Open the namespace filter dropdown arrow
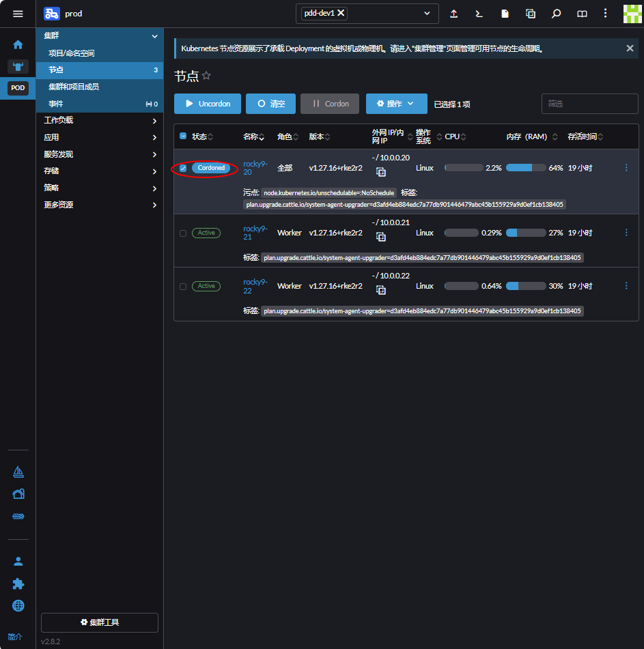 tap(427, 13)
